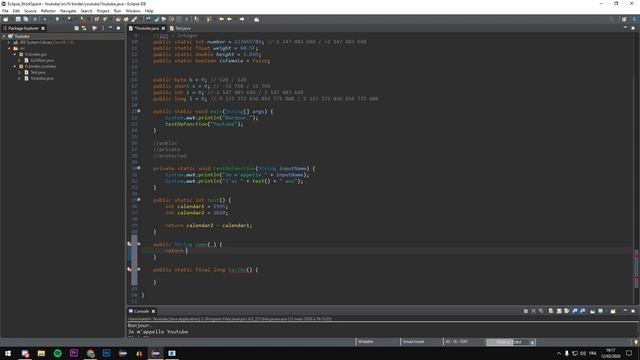Click the error marker beside the final long method
Image resolution: width=640 pixels, height=360 pixels.
(x=129, y=269)
